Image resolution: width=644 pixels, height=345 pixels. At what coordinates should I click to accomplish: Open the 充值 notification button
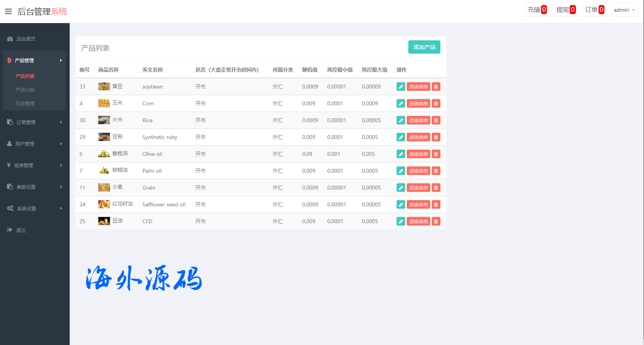tap(537, 10)
